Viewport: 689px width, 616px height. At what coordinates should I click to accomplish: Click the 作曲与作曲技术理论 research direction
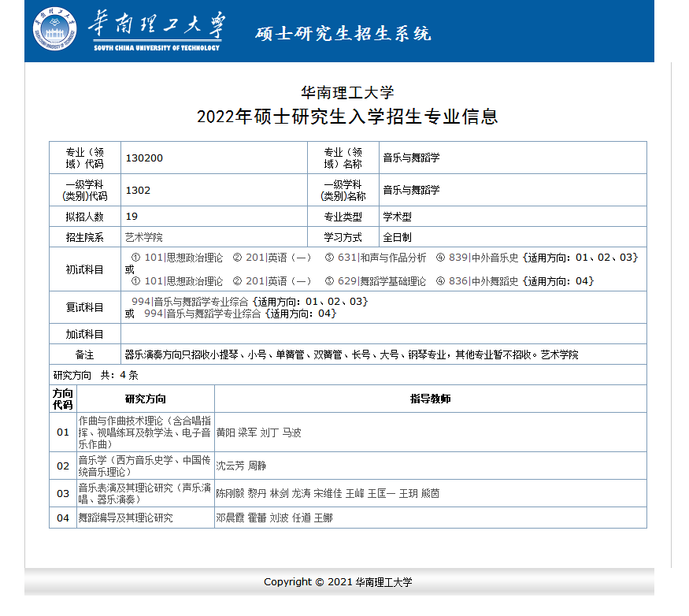coord(145,432)
